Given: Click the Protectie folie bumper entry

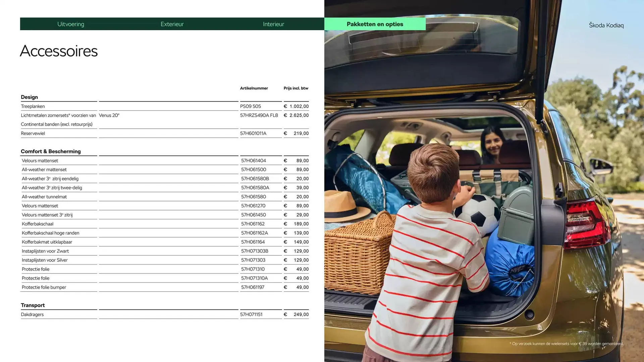Looking at the screenshot, I should 44,287.
